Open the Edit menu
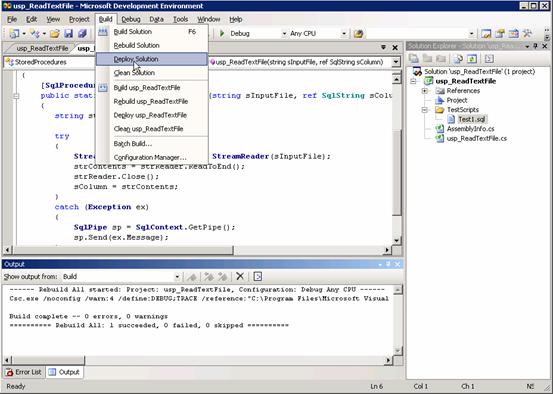 click(31, 19)
